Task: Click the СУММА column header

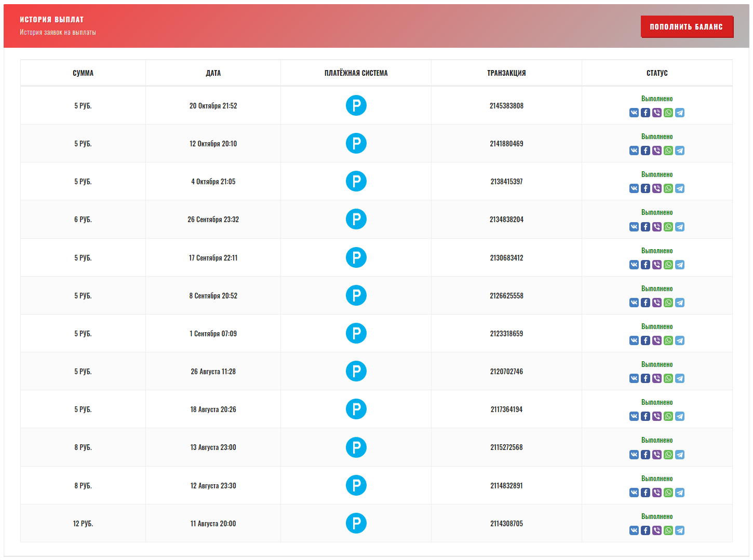Action: [x=83, y=73]
